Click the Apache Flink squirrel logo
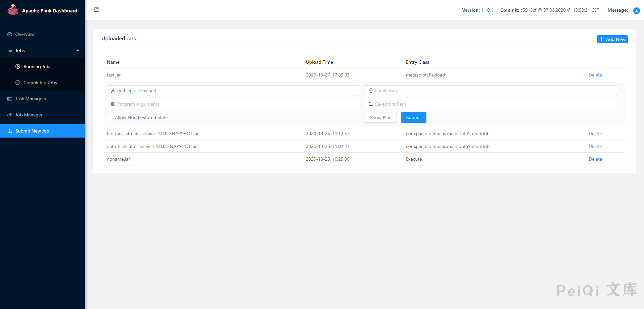Screen dimensions: 644x309 click(x=13, y=10)
